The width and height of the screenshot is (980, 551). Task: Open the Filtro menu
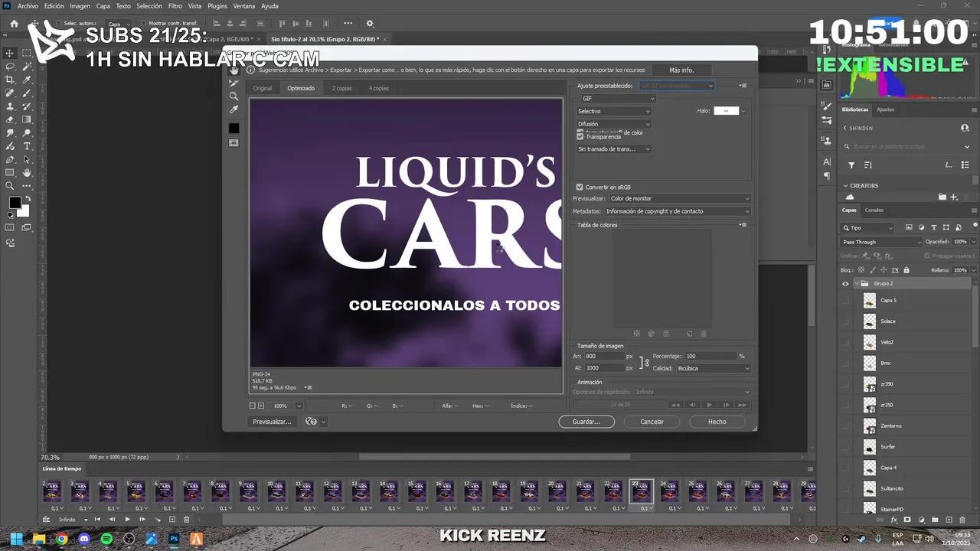175,6
